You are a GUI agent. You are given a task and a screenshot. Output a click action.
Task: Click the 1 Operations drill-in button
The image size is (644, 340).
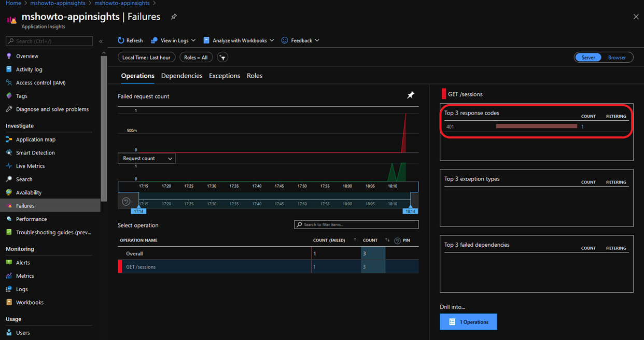(468, 322)
